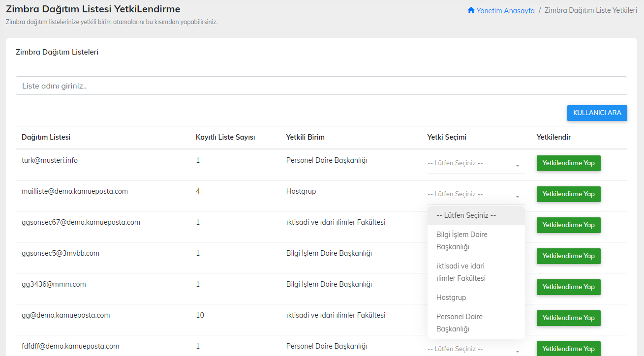
Task: Click the Yetki Seçimi column header
Action: [x=447, y=137]
